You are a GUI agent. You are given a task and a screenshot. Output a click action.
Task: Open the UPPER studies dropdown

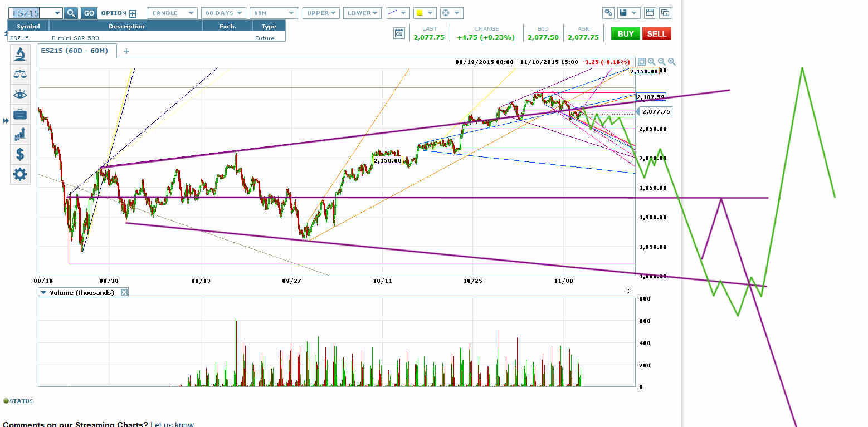tap(321, 13)
